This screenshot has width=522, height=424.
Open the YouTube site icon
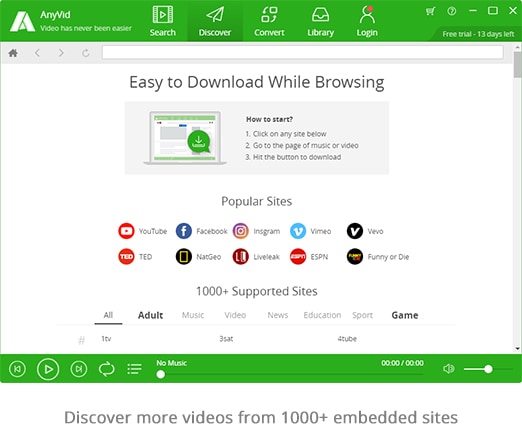[x=126, y=231]
